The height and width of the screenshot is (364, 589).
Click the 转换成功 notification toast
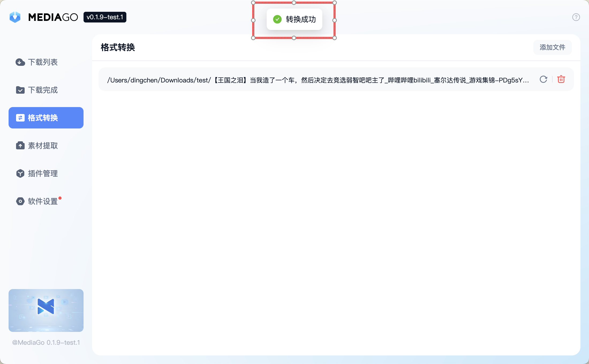tap(294, 19)
